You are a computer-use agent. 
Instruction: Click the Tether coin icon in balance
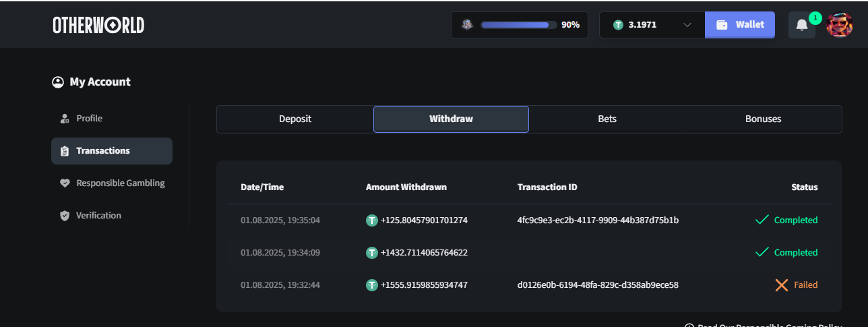(x=618, y=25)
